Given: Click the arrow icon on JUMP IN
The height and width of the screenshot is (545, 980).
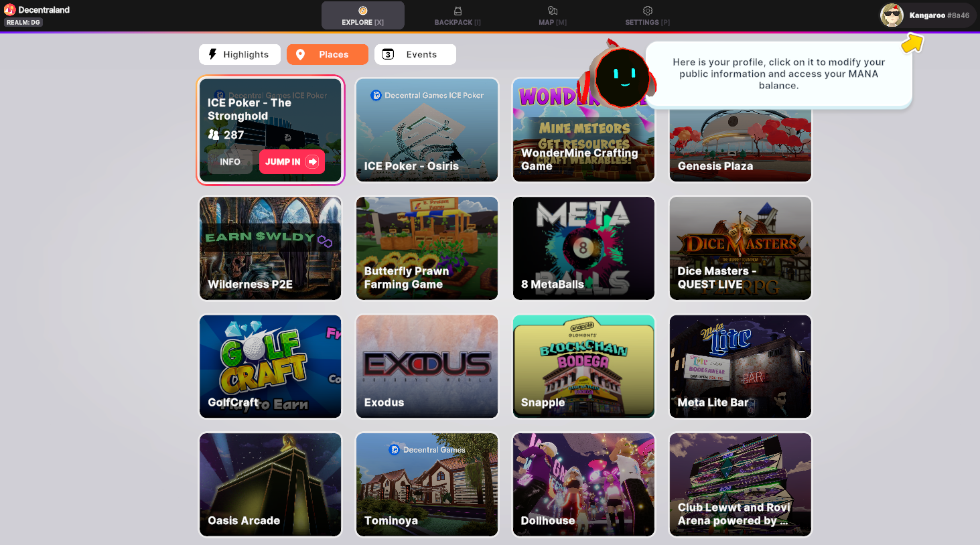Looking at the screenshot, I should tap(312, 161).
